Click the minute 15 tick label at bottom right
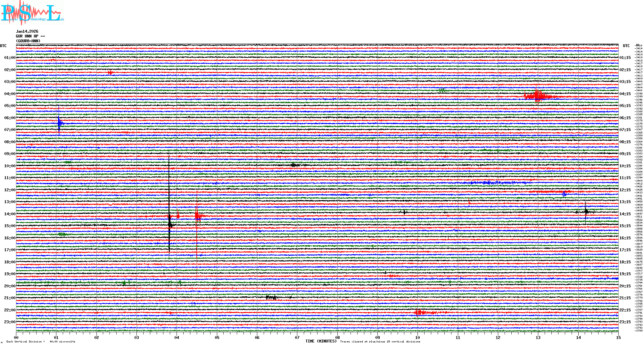Viewport: 644px width, 346px height. (618, 338)
